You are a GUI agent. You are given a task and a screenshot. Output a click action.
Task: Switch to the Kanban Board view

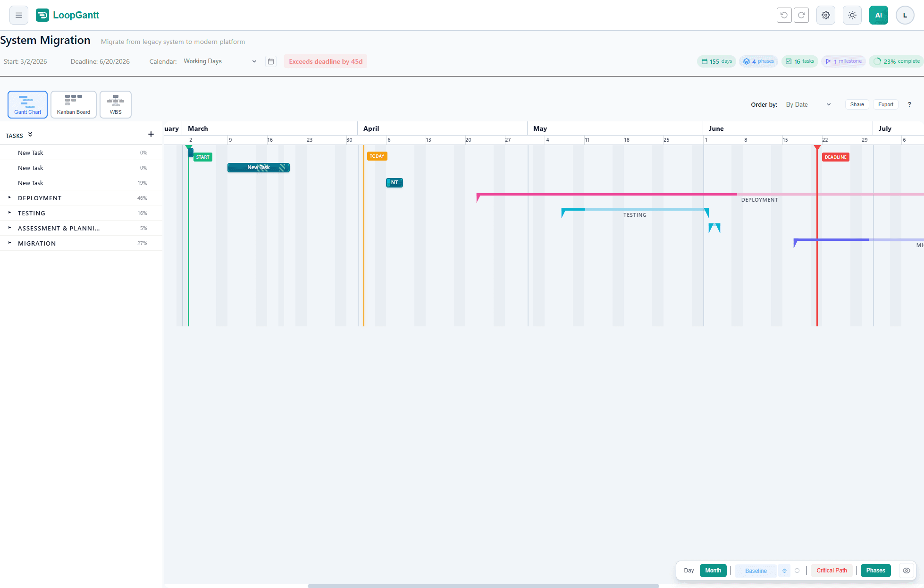point(73,104)
